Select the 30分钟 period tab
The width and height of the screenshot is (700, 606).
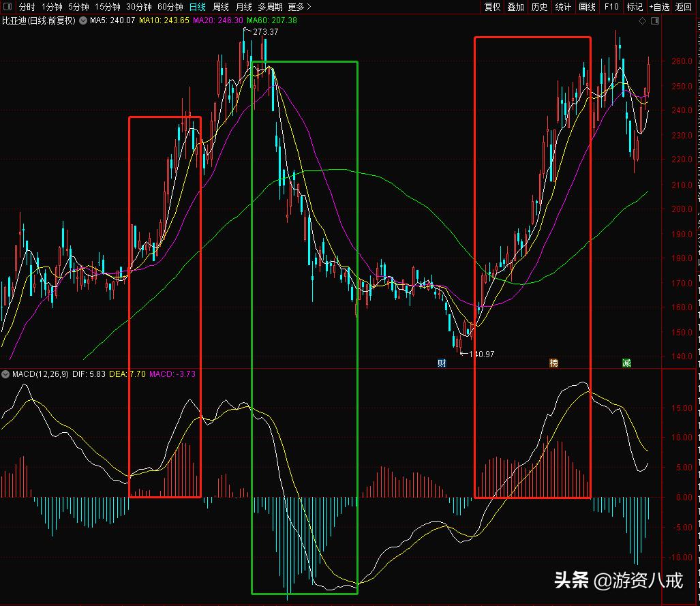coord(139,7)
